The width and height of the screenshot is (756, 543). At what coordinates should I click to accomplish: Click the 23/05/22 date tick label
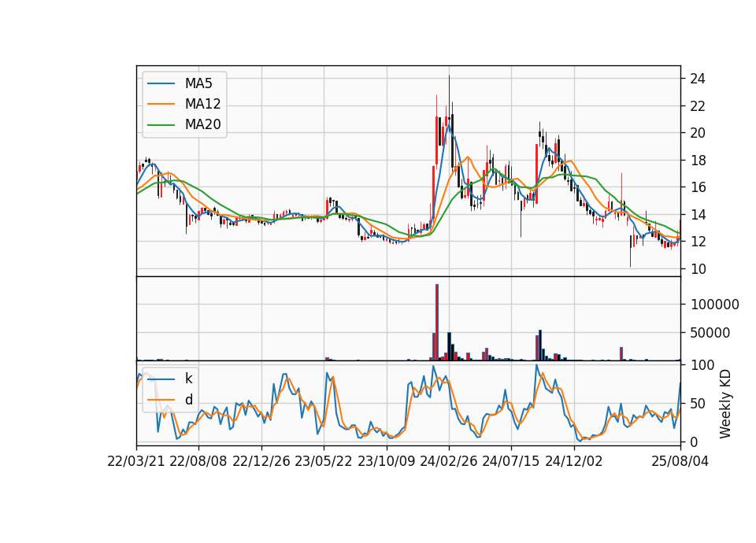tap(324, 462)
